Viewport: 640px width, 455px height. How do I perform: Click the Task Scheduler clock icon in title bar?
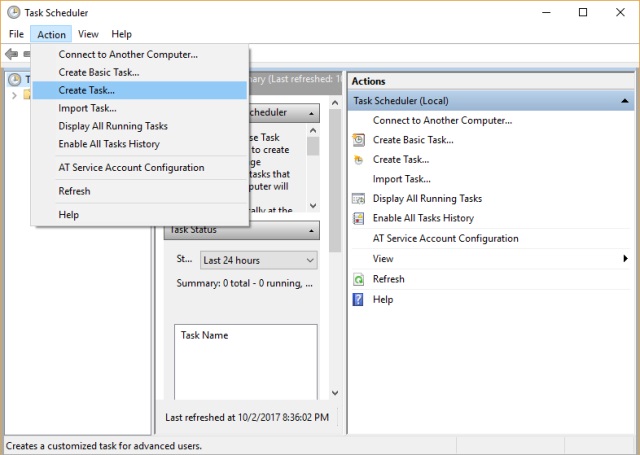pyautogui.click(x=13, y=13)
